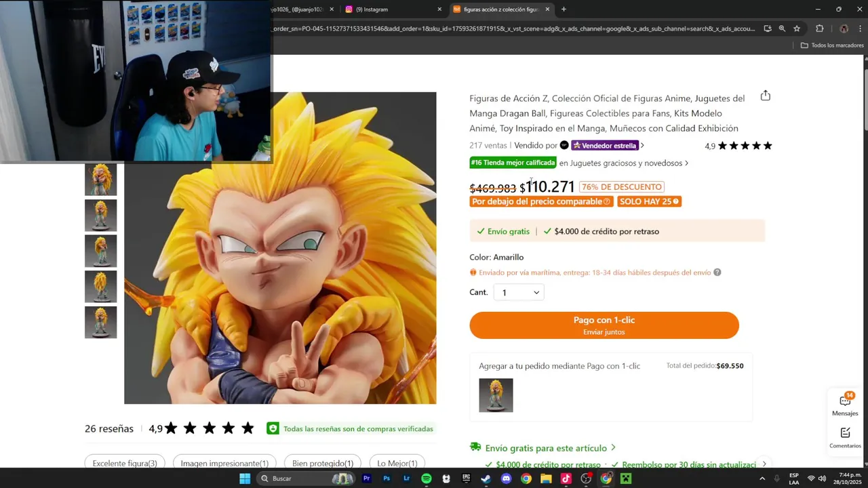Launch Photoshop from taskbar
Viewport: 868px width, 488px height.
387,479
